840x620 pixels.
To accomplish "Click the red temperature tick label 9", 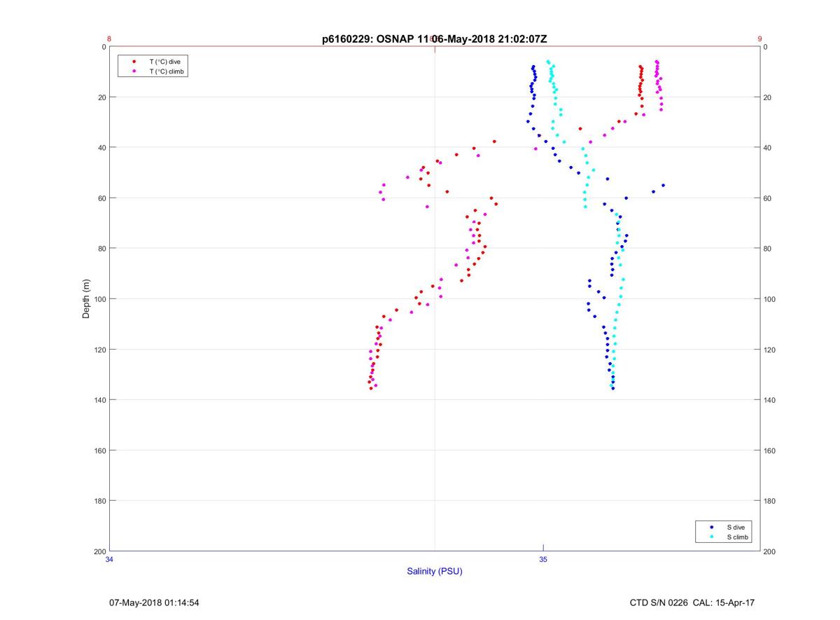I will click(x=759, y=39).
